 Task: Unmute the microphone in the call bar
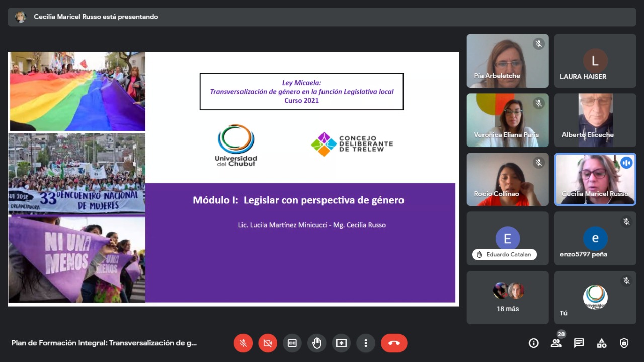[243, 343]
